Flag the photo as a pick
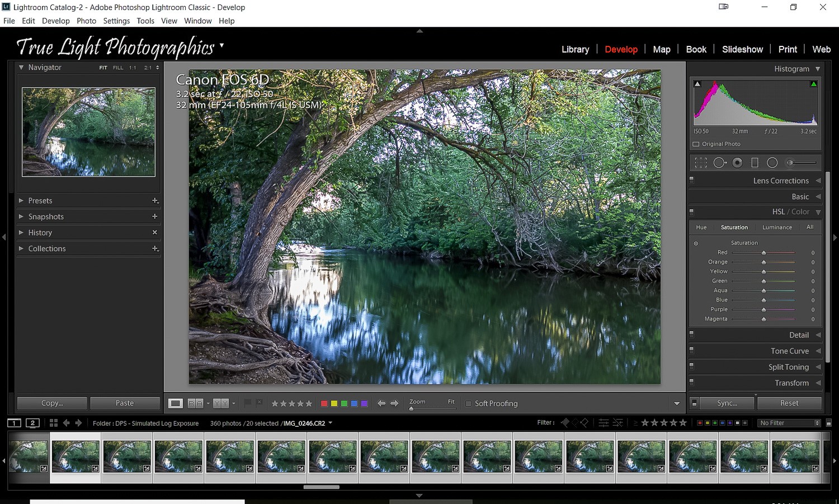 coord(247,403)
